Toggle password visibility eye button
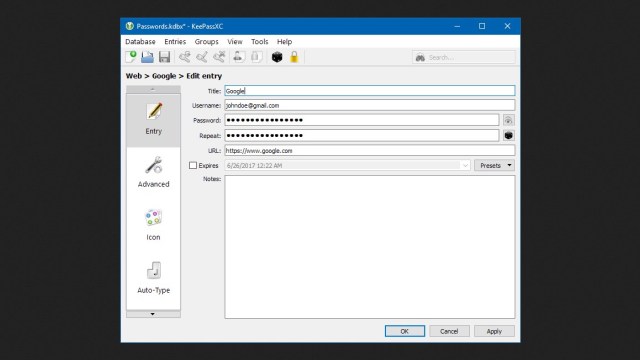The height and width of the screenshot is (360, 640). click(508, 120)
